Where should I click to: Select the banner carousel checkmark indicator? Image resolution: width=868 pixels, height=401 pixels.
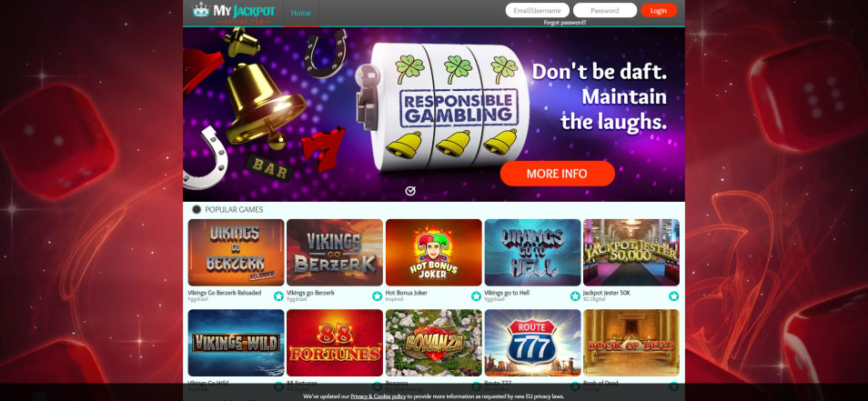(x=410, y=191)
